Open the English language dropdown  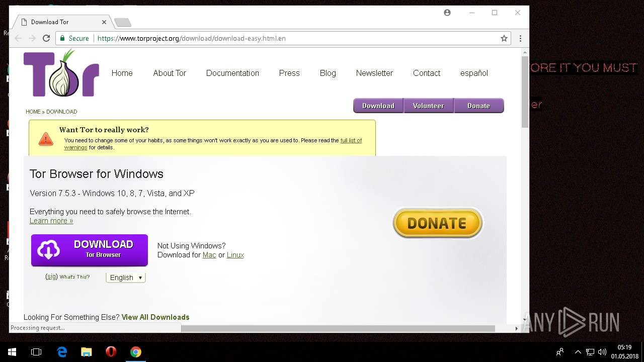click(126, 278)
